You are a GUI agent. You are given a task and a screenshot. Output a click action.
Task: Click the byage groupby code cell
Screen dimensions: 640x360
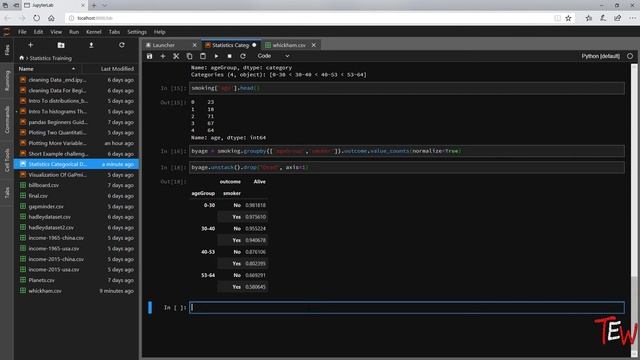(x=407, y=151)
